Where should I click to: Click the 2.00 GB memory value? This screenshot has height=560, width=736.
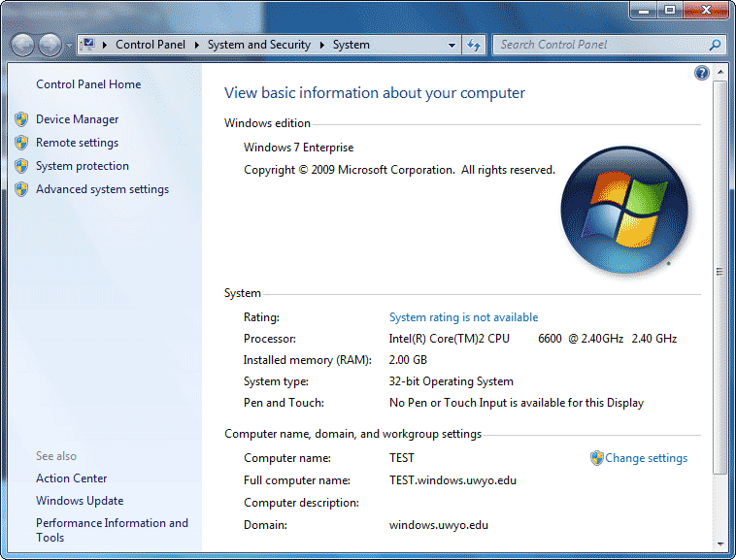pyautogui.click(x=408, y=360)
